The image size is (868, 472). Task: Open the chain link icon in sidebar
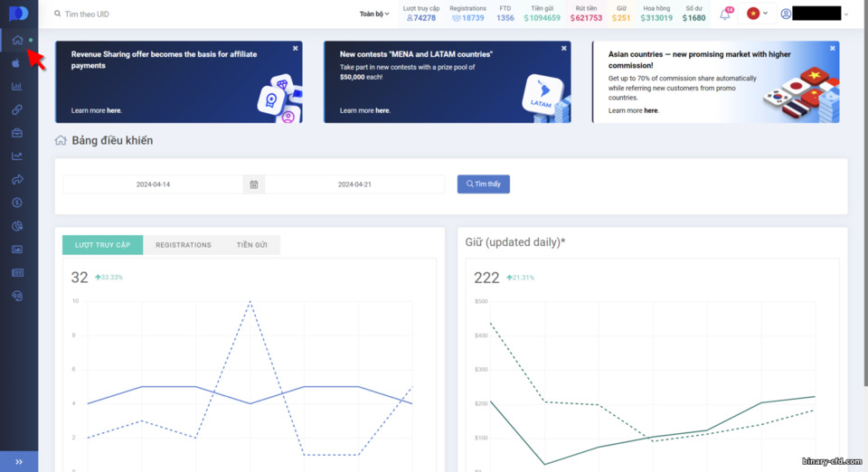[17, 109]
